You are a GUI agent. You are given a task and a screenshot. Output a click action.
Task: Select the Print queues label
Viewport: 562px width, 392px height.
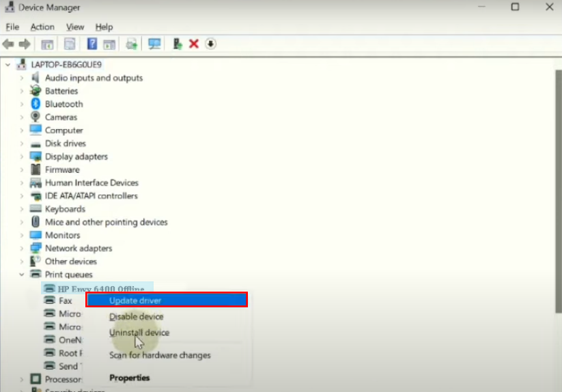click(x=68, y=275)
